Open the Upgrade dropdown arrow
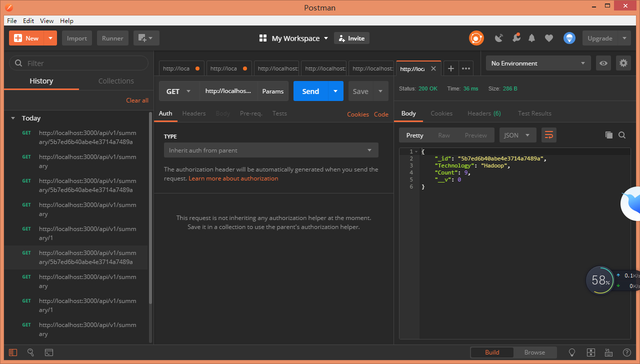 coord(623,38)
